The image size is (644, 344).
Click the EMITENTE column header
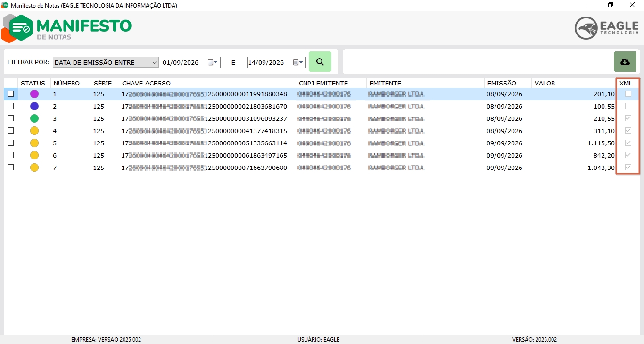(426, 83)
